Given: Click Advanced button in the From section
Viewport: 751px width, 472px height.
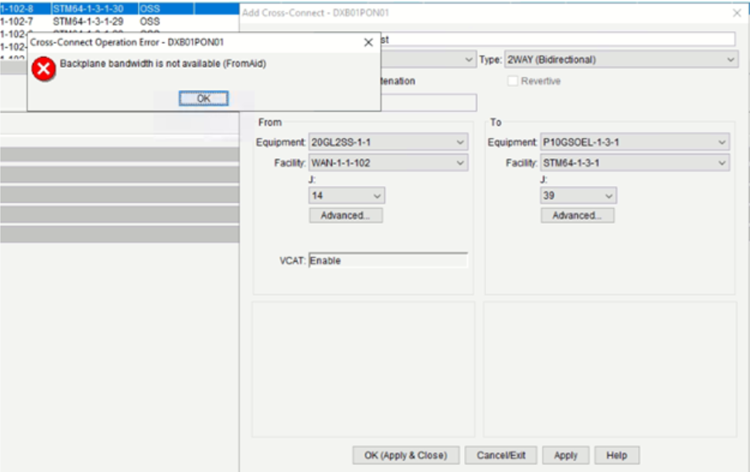Looking at the screenshot, I should point(346,215).
